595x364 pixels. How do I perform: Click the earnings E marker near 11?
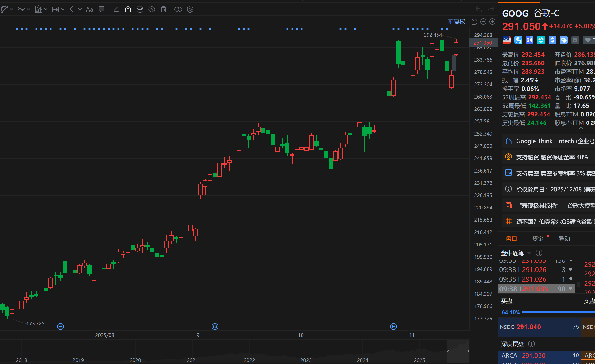[x=393, y=327]
